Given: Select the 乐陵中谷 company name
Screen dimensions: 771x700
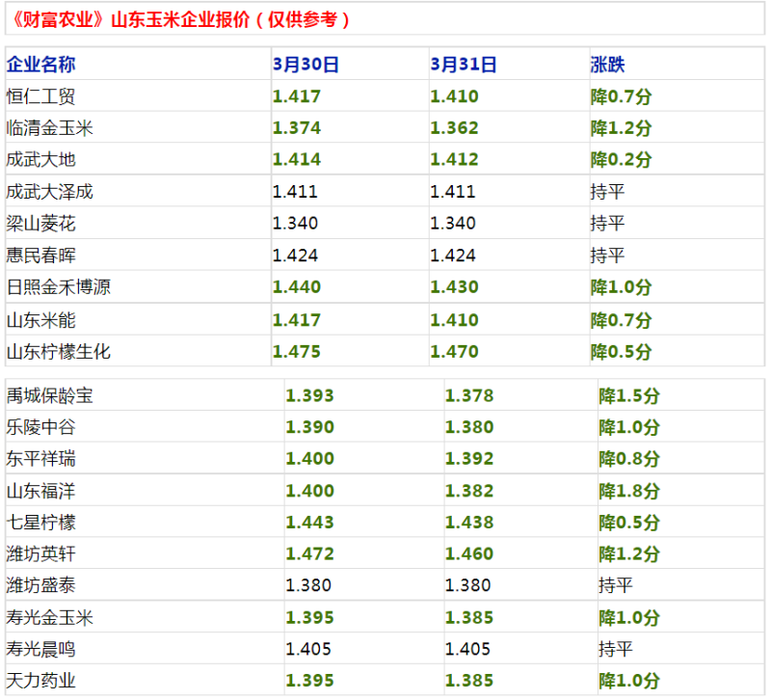Looking at the screenshot, I should [40, 427].
